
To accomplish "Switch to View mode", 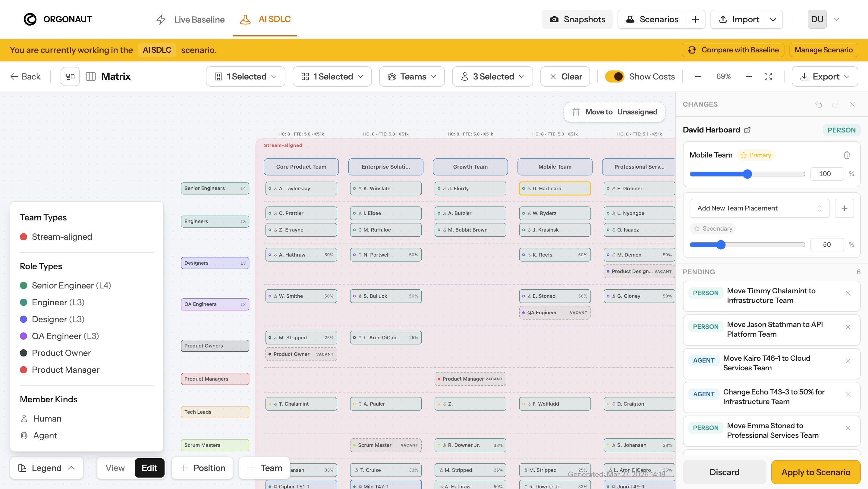I will [115, 468].
